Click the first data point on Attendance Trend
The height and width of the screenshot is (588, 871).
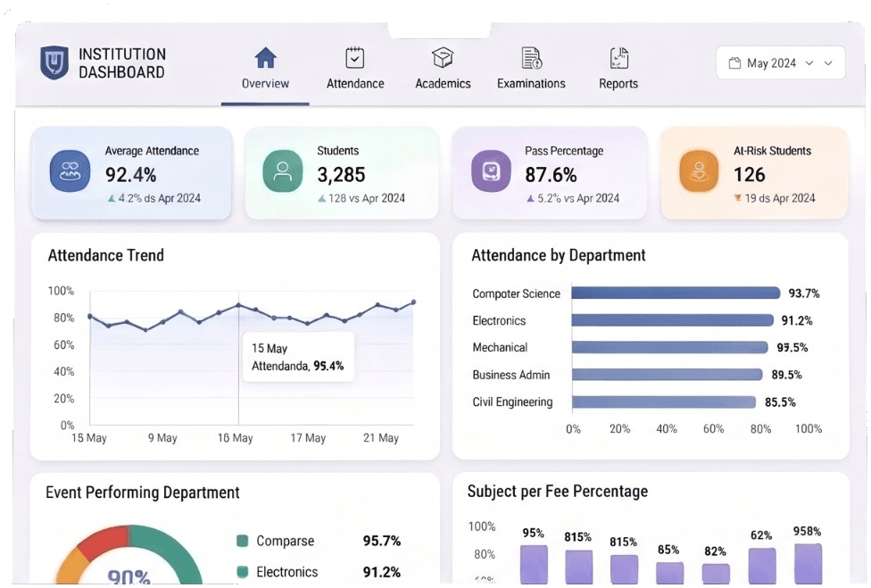(90, 317)
